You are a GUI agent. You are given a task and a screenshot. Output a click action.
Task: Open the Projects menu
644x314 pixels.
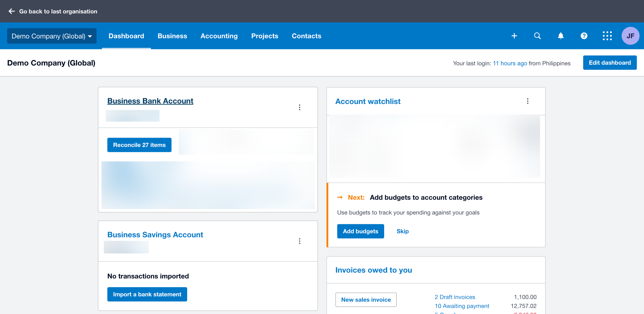tap(265, 36)
